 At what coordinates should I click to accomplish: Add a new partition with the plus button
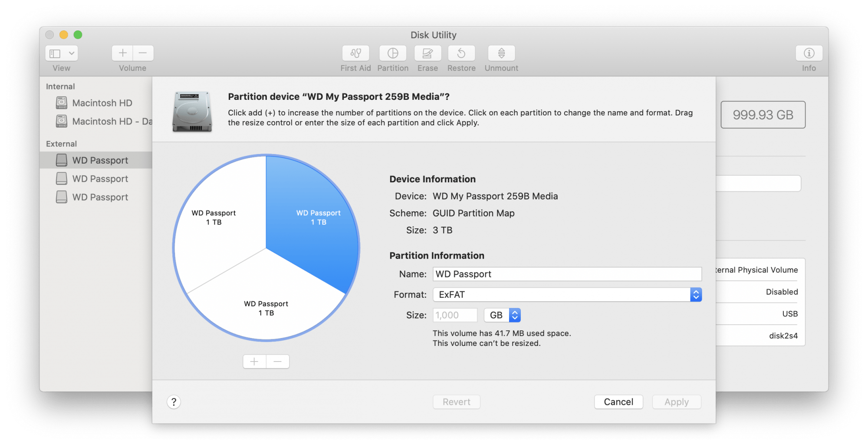[254, 361]
